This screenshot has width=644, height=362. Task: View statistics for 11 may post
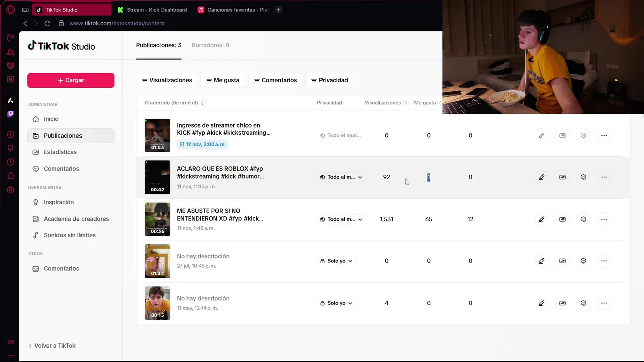562,303
